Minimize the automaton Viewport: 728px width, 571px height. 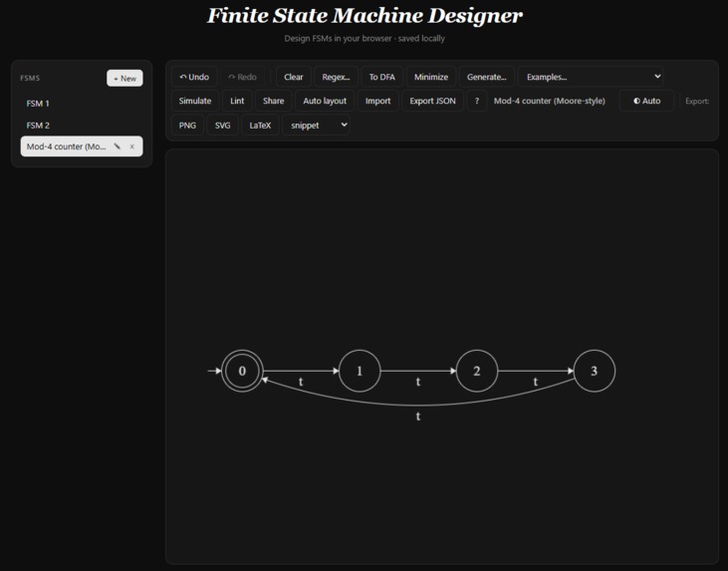pyautogui.click(x=431, y=77)
